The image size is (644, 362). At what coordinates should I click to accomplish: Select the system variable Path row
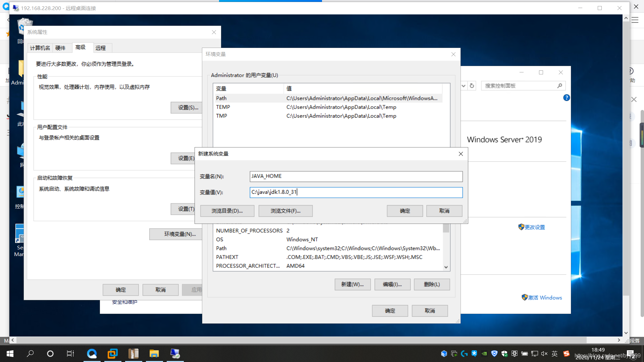[328, 248]
